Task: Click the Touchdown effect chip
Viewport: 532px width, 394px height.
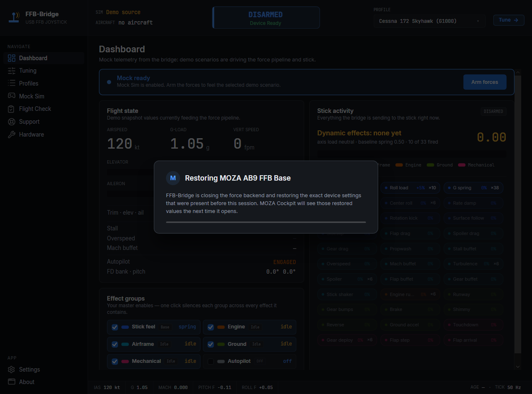Action: point(473,325)
